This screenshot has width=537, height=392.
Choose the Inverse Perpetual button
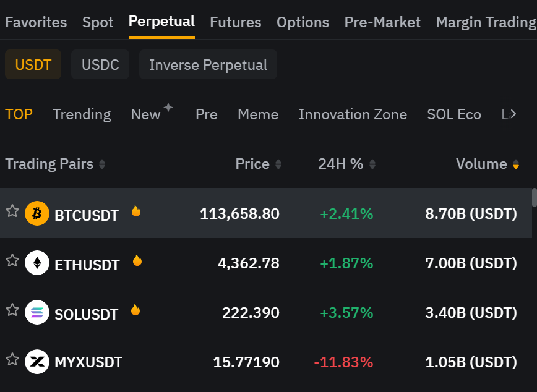[208, 65]
